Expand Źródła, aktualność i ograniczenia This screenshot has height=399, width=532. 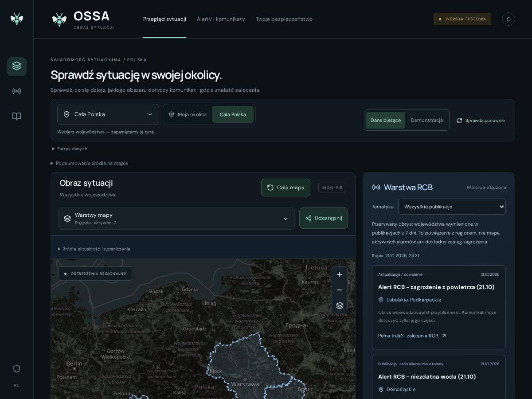pos(94,249)
